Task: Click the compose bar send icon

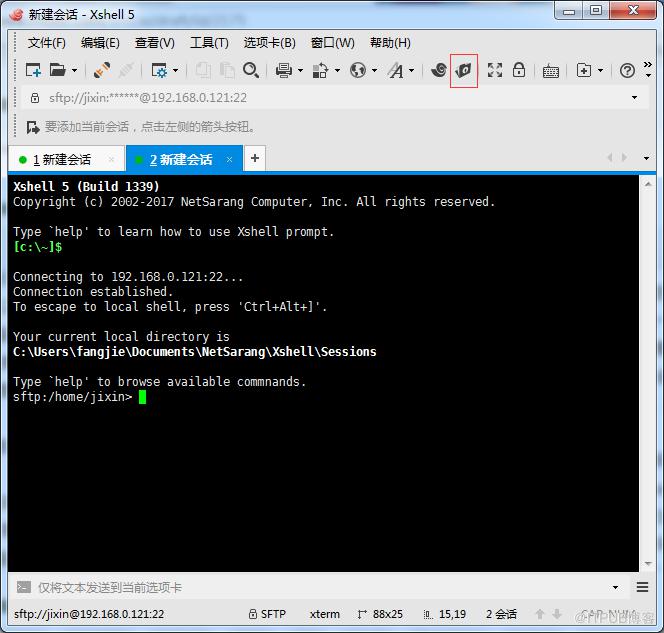Action: tap(24, 587)
